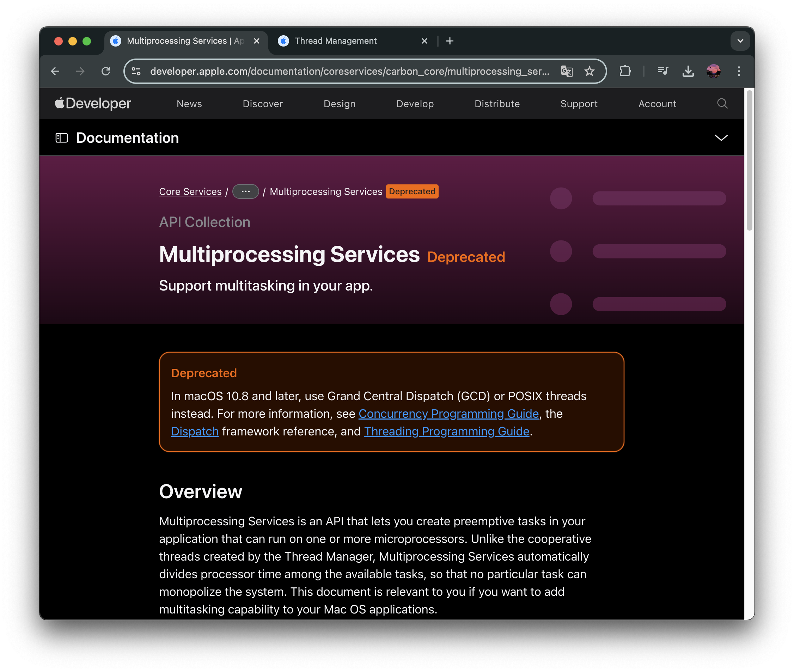Click the page vertical scrollbar thumb
794x672 pixels.
(749, 160)
